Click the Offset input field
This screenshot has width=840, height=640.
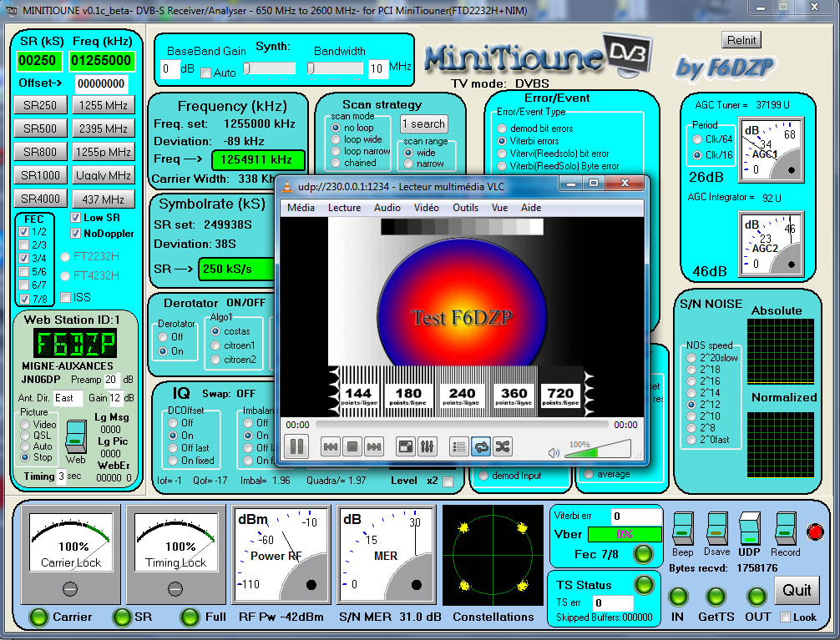coord(103,83)
